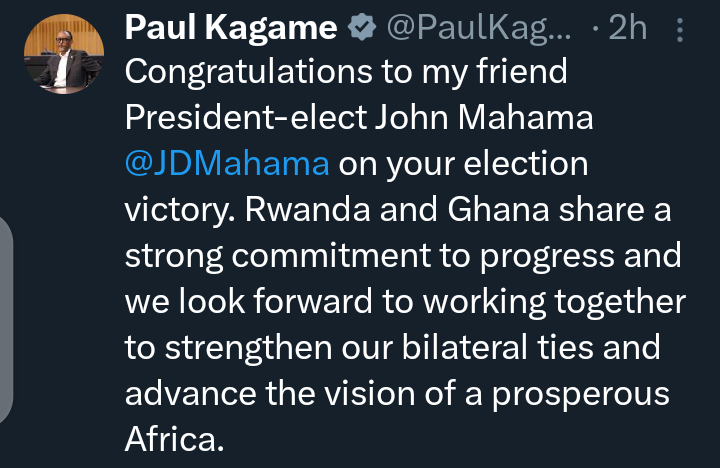Click the text "President-elect John Mahama"
The height and width of the screenshot is (468, 720).
(x=359, y=118)
